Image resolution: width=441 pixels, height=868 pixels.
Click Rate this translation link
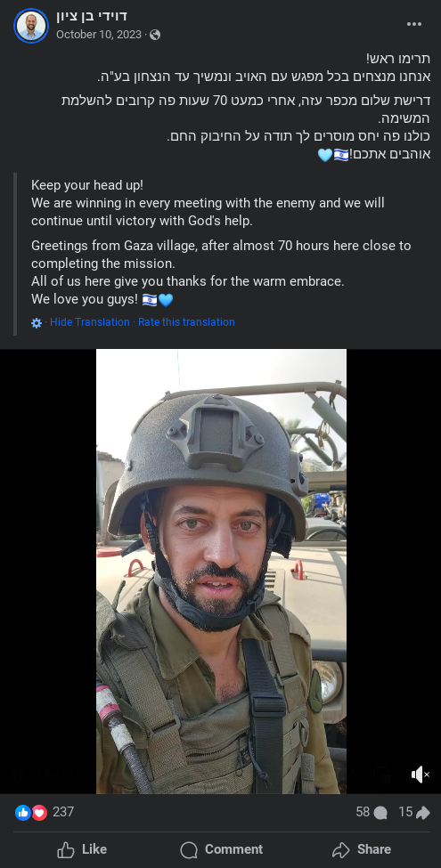point(186,322)
